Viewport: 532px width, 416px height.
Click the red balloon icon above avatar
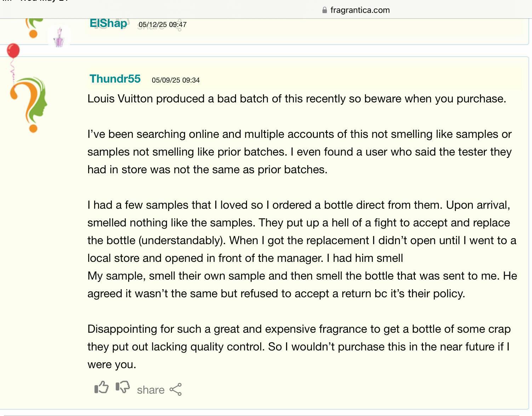point(13,51)
